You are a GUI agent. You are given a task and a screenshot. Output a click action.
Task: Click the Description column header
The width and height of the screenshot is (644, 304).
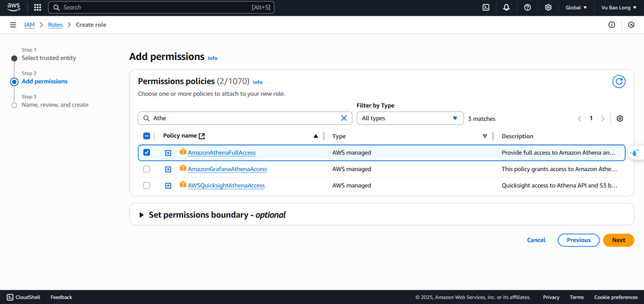[x=517, y=136]
